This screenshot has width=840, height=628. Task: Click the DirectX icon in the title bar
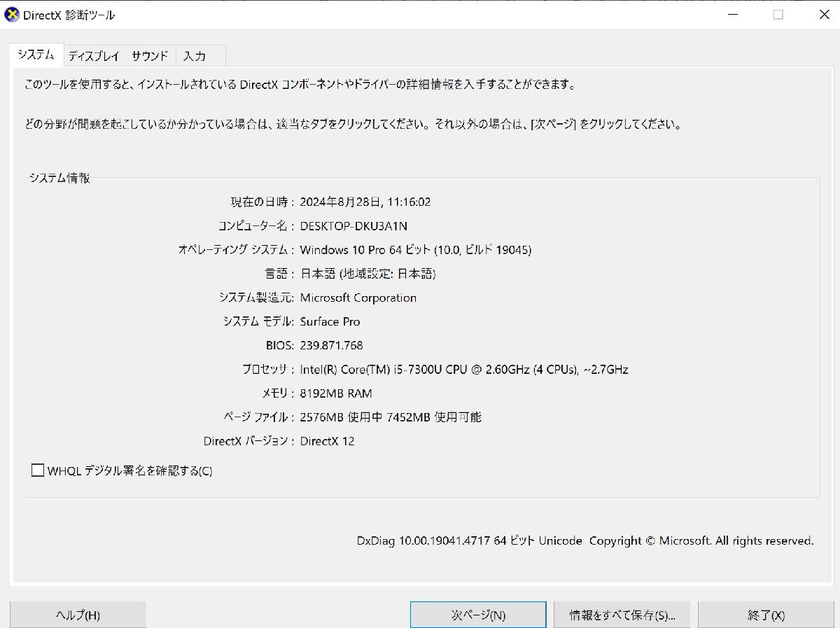point(13,15)
